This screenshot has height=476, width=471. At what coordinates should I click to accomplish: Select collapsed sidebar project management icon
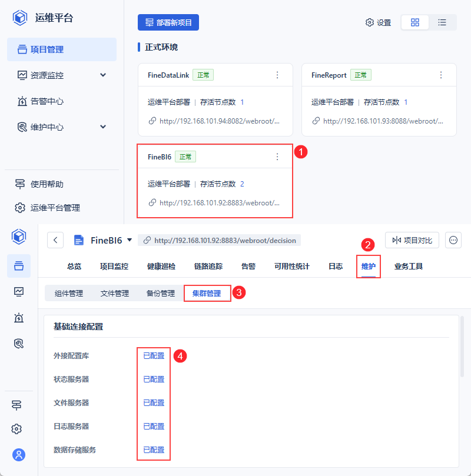click(x=19, y=265)
